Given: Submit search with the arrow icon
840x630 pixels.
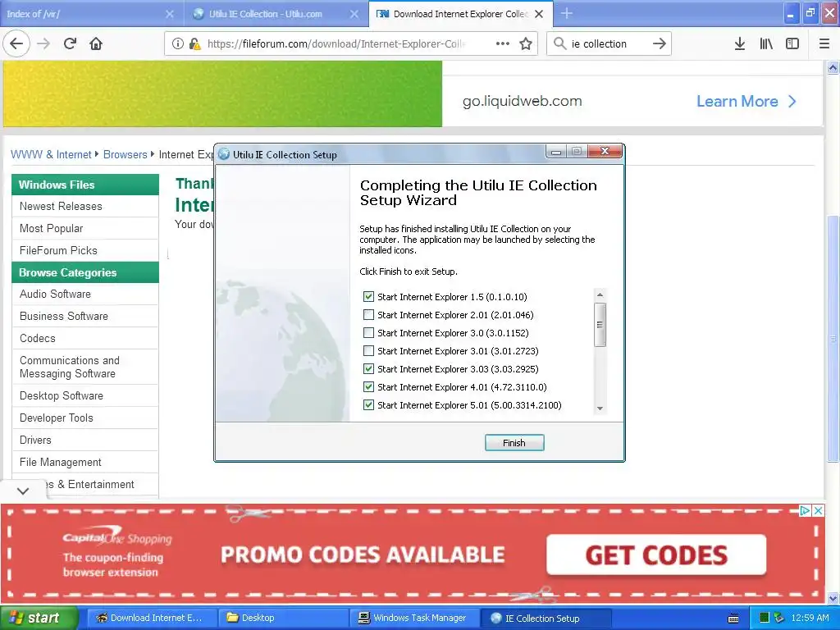Looking at the screenshot, I should pyautogui.click(x=660, y=43).
